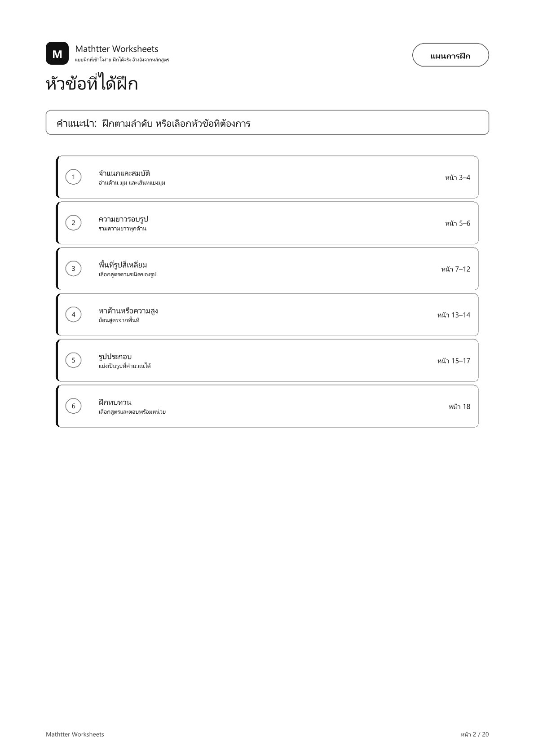Click the circled number 6 badge
Viewport: 534px width, 756px height.
point(74,406)
